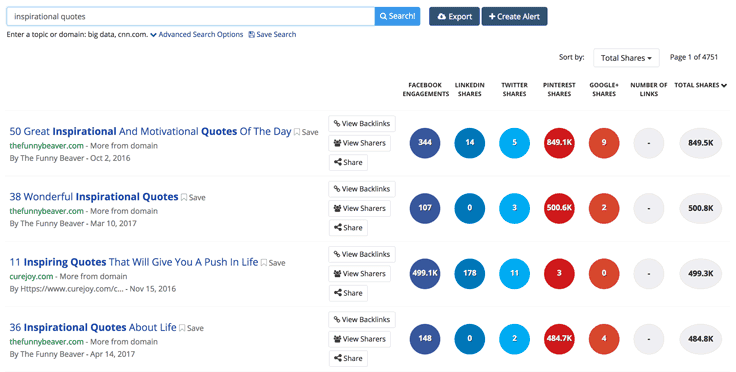The width and height of the screenshot is (736, 372).
Task: Click the 499.1K Facebook engagements circle
Action: [x=425, y=273]
